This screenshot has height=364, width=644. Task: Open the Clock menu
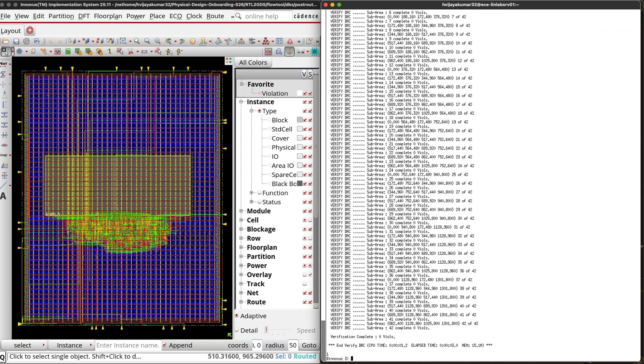pos(194,16)
